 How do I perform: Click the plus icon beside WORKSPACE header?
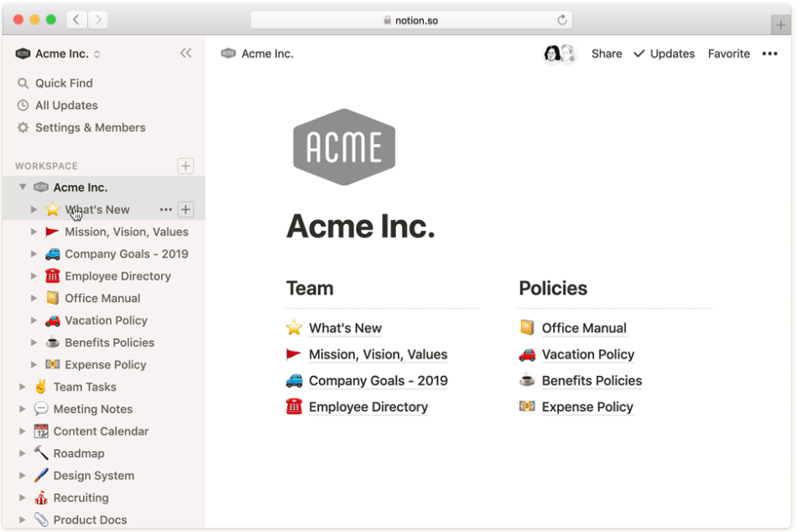pyautogui.click(x=185, y=166)
